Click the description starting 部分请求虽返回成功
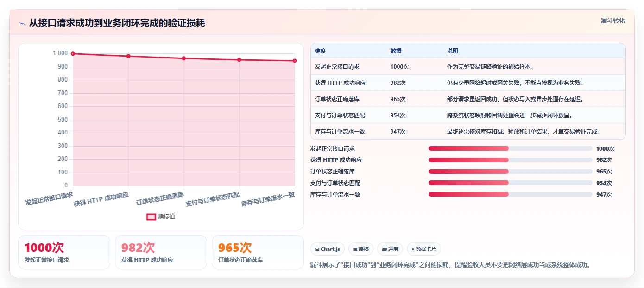 coord(516,99)
